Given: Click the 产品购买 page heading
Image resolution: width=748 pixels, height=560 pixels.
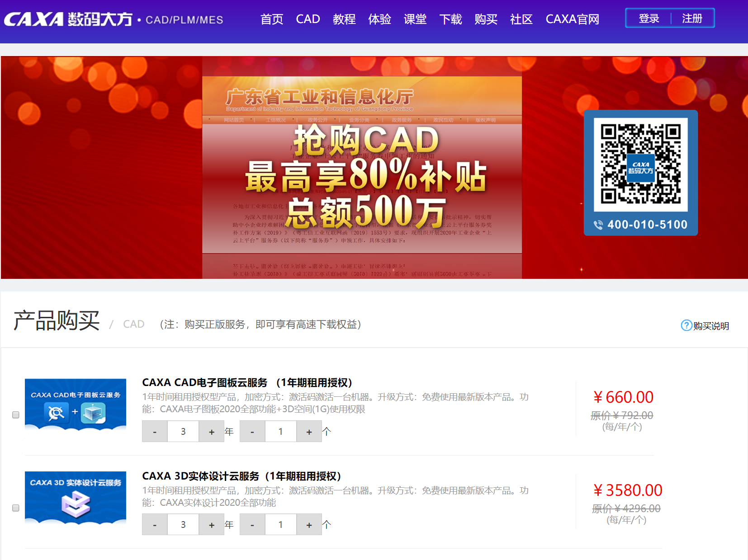Looking at the screenshot, I should point(57,320).
